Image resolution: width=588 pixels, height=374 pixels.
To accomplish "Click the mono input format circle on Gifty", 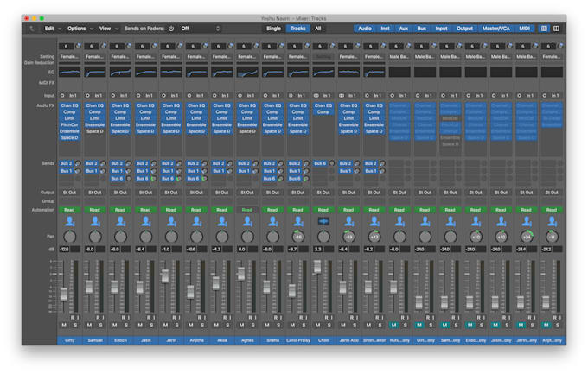I will click(62, 96).
